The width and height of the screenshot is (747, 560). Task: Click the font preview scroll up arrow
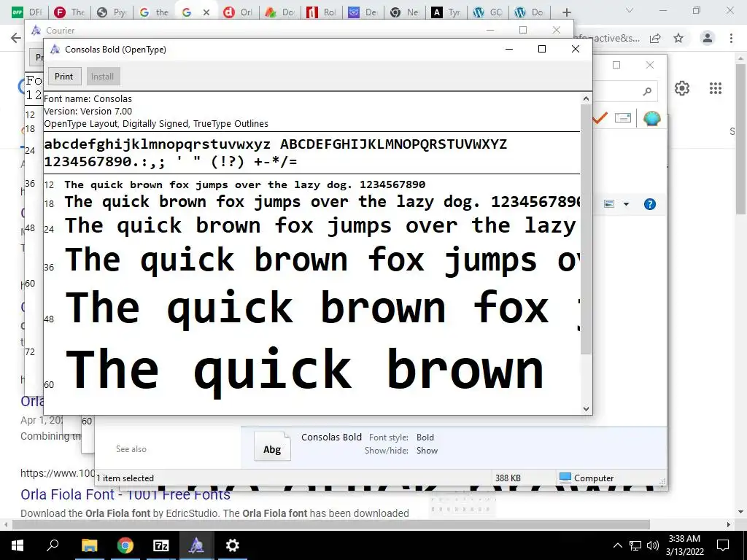click(x=586, y=98)
